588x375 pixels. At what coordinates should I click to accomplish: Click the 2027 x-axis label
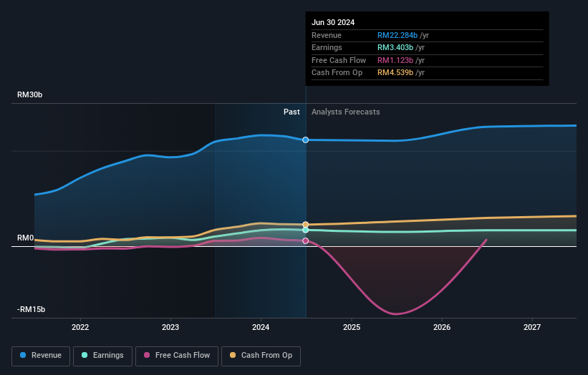(x=531, y=327)
